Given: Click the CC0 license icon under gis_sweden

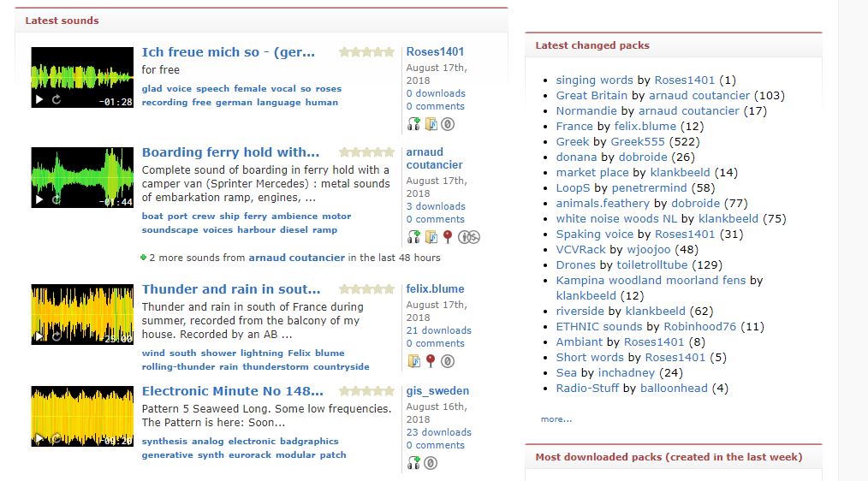Looking at the screenshot, I should 431,463.
